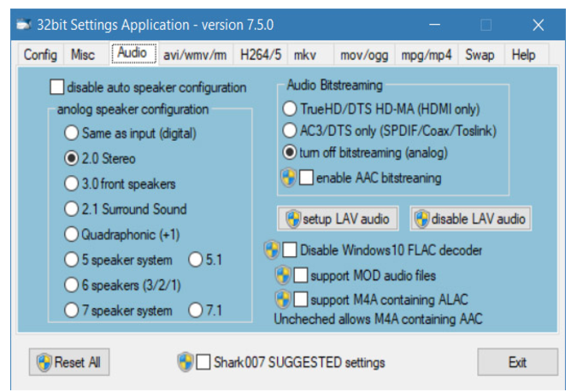Click the Uncheched allows M4A containing AAC note

(x=378, y=319)
